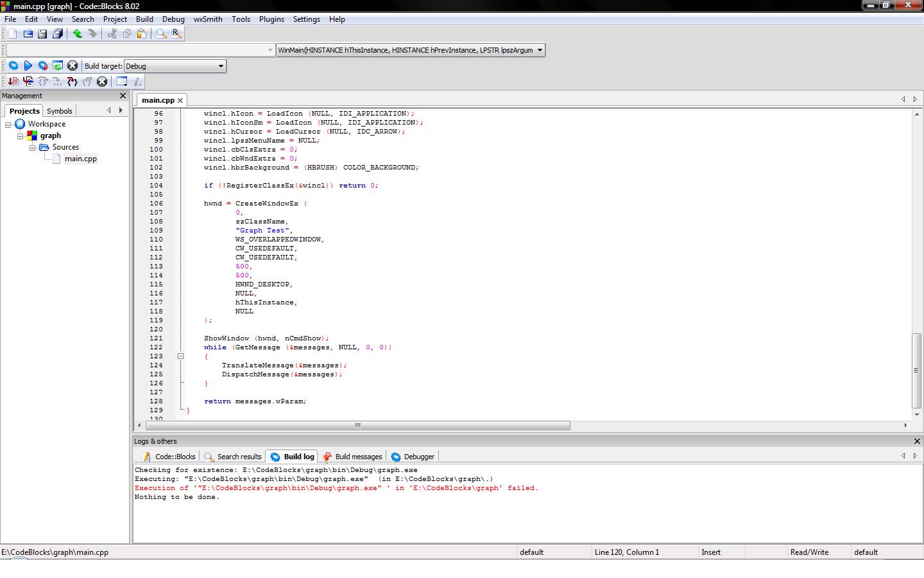Click the Rebuild icon

click(58, 66)
